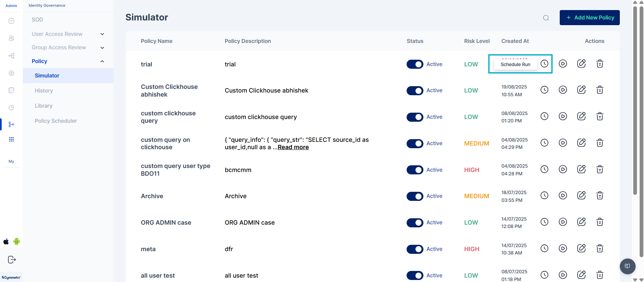Schedule run for custom clickhouse query policy
Image resolution: width=644 pixels, height=282 pixels.
pos(544,116)
